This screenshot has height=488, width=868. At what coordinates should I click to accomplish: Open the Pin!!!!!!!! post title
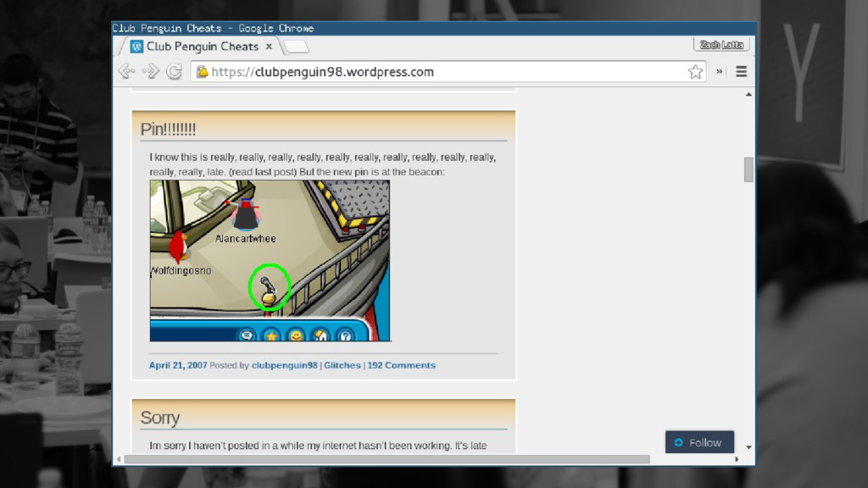168,129
